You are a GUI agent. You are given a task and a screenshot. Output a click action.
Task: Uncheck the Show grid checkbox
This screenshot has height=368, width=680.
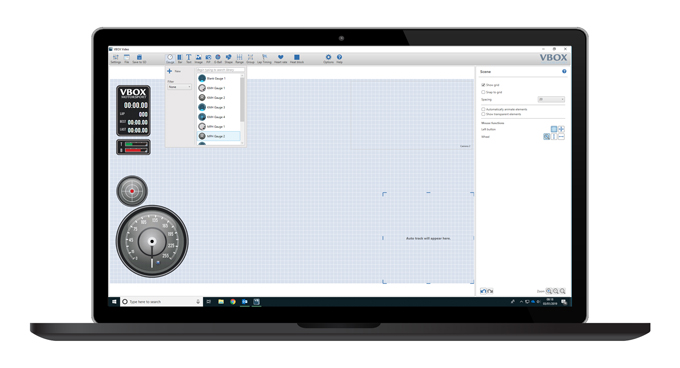coord(483,85)
